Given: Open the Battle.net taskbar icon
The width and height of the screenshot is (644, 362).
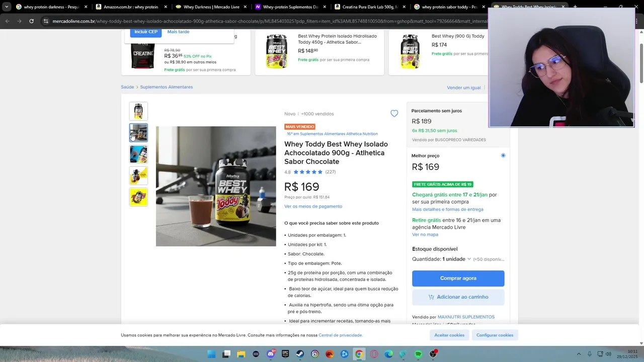Looking at the screenshot, I should tap(344, 354).
